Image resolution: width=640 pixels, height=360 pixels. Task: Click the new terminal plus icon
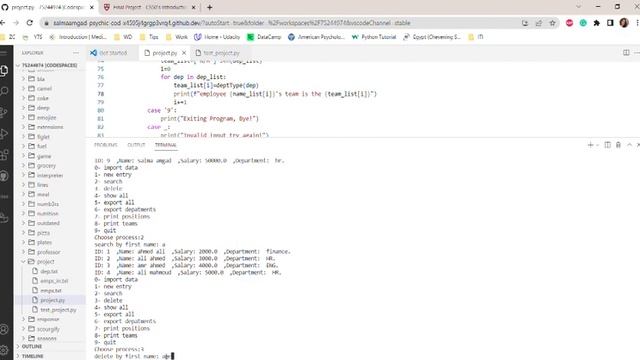coord(590,145)
